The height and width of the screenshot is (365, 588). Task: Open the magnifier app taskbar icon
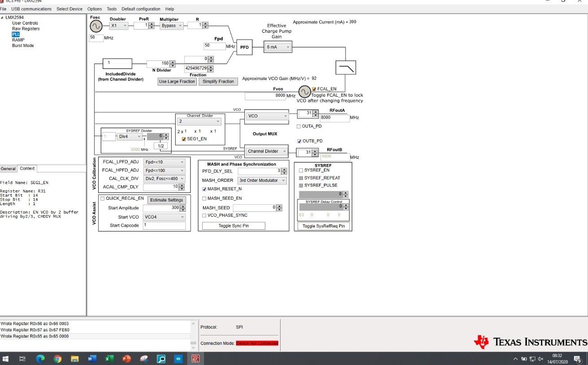[x=161, y=359]
